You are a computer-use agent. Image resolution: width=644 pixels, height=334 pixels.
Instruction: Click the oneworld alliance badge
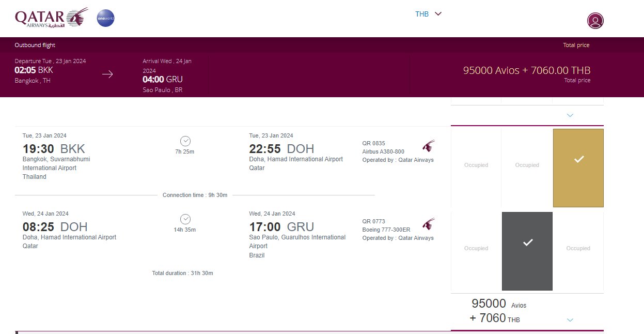pos(106,19)
